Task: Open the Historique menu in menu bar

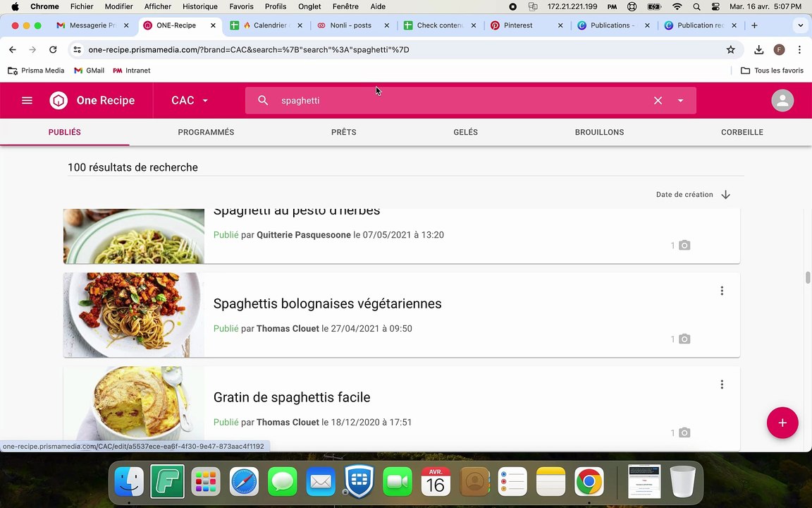Action: 200,7
